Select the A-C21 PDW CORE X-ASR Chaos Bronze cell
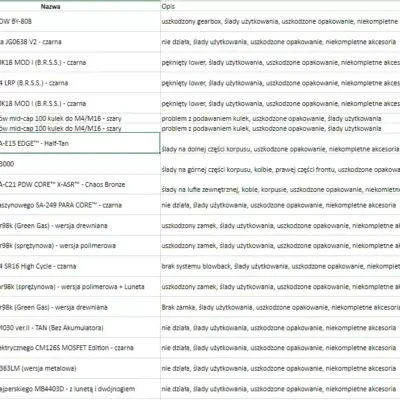Image resolution: width=400 pixels, height=400 pixels. coord(80,185)
